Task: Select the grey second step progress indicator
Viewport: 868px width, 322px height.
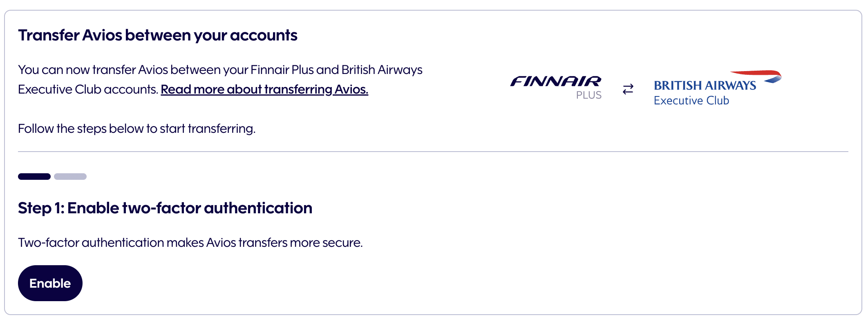Action: click(70, 177)
